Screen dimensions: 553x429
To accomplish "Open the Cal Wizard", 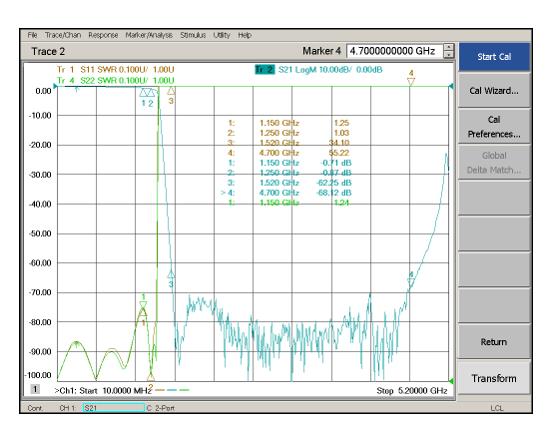I will click(494, 91).
